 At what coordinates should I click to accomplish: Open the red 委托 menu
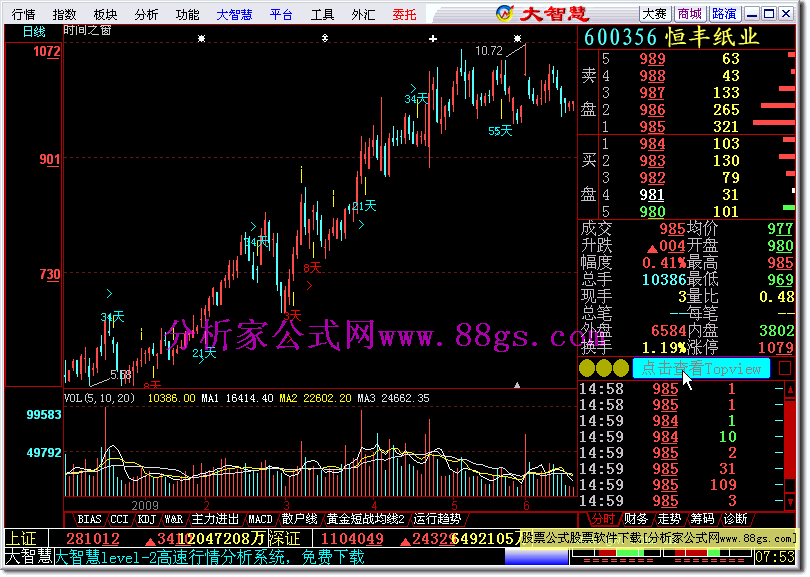[404, 14]
